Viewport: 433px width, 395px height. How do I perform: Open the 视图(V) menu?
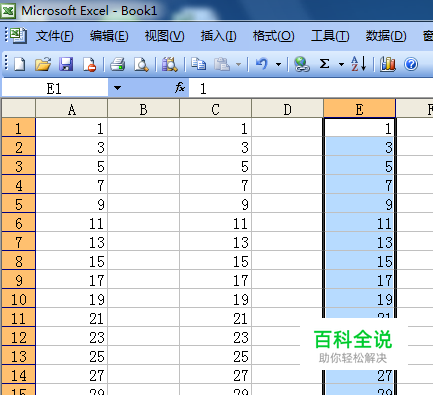(x=164, y=36)
